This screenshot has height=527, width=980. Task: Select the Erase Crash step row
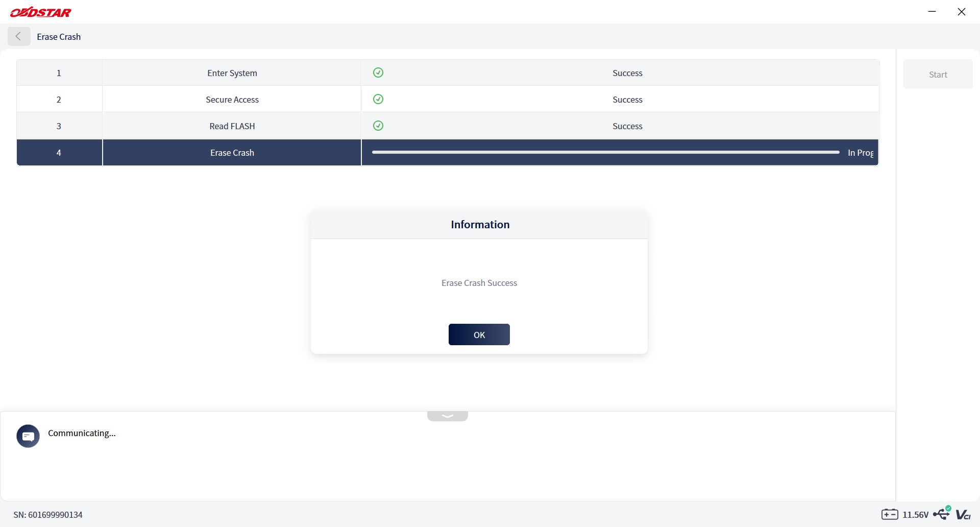[448, 153]
